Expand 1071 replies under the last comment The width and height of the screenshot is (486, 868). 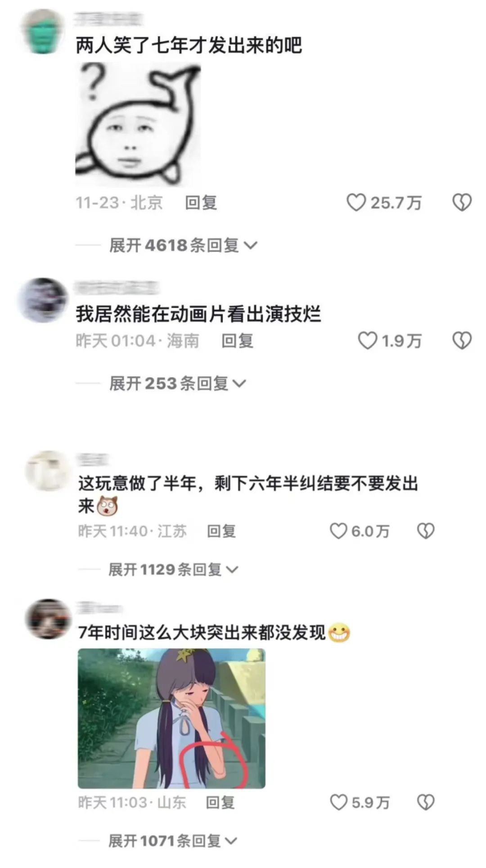point(173,841)
